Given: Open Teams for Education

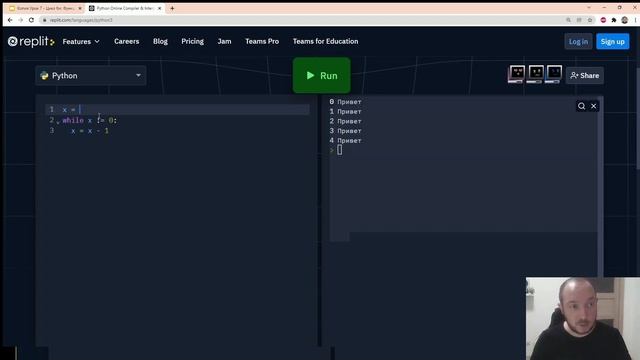Looking at the screenshot, I should click(325, 41).
